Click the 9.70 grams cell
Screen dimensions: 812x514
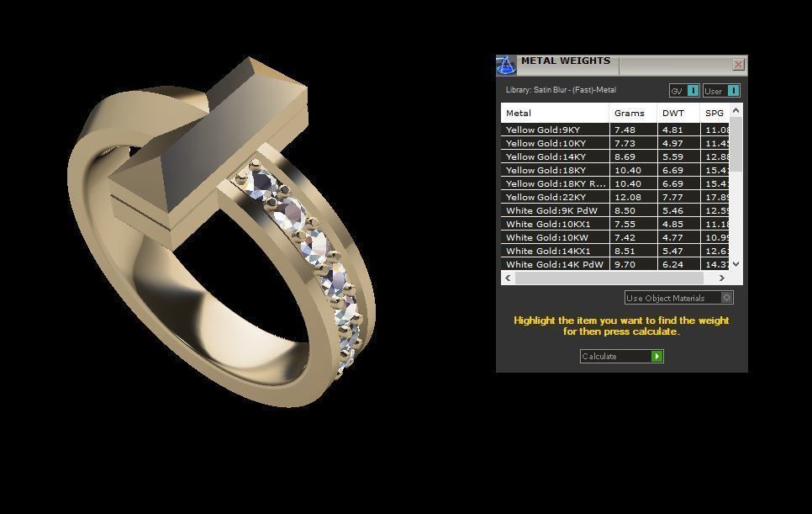(633, 264)
